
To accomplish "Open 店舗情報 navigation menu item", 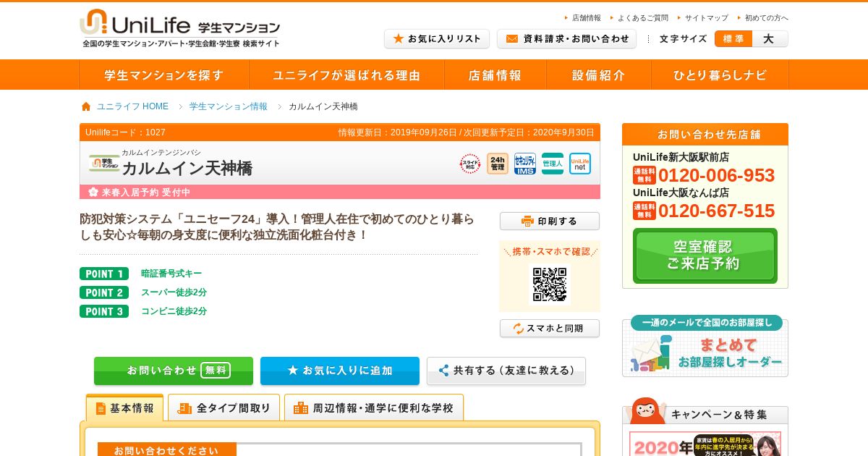I will pyautogui.click(x=495, y=75).
